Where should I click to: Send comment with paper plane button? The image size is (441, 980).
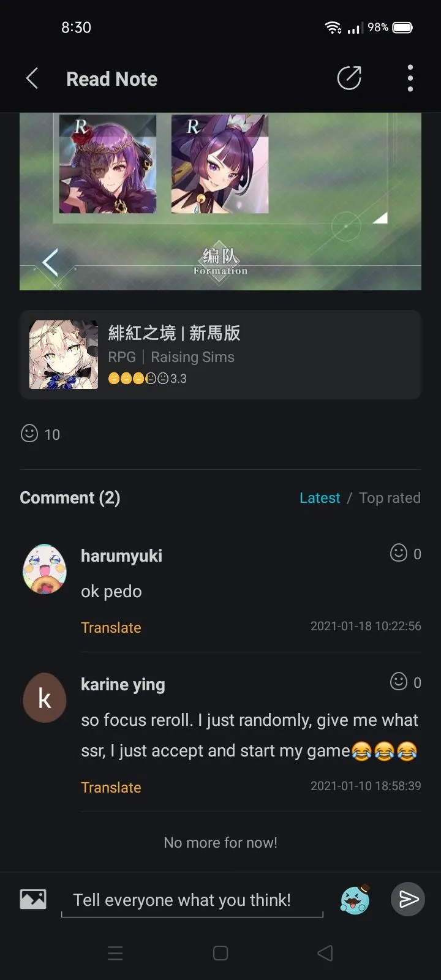coord(408,899)
